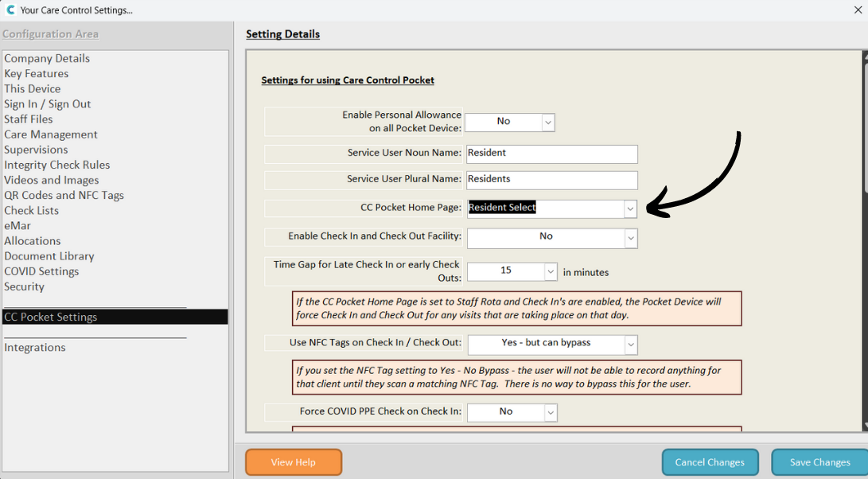Open the CC Pocket Home Page dropdown arrow
The width and height of the screenshot is (868, 479).
(630, 208)
